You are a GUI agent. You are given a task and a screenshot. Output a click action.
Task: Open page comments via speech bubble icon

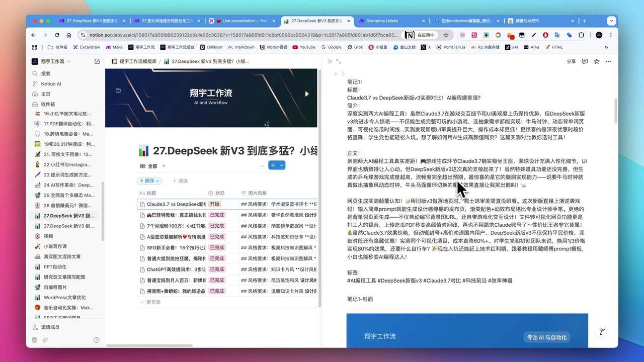pos(584,61)
